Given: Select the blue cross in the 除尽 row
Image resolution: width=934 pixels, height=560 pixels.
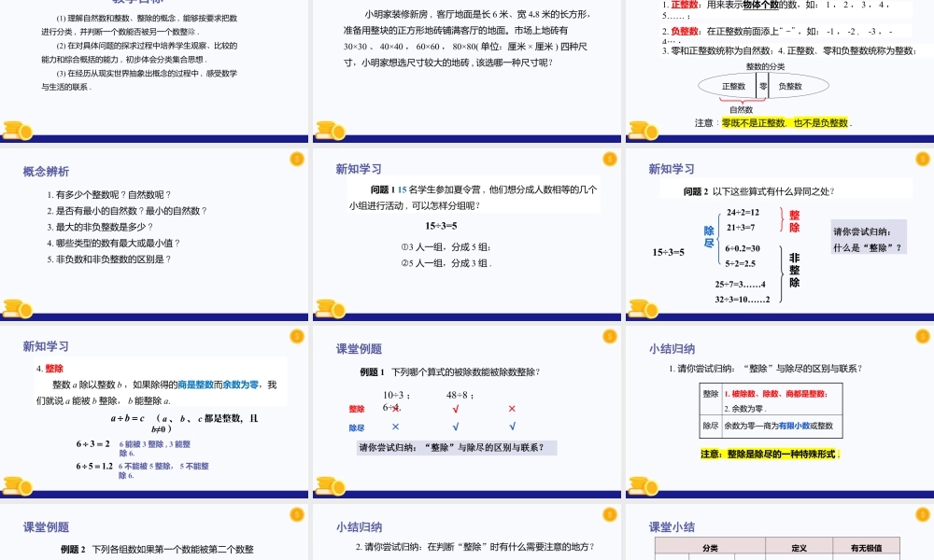Looking at the screenshot, I should [x=396, y=427].
